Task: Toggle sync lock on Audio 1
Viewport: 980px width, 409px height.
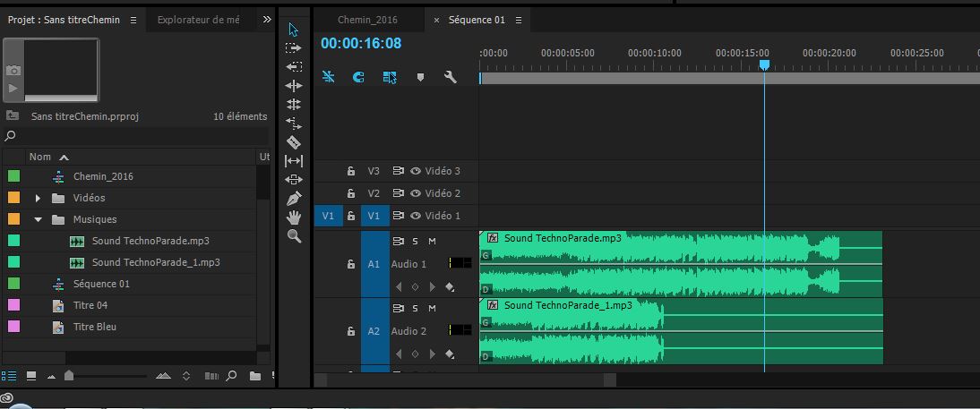Action: [398, 241]
